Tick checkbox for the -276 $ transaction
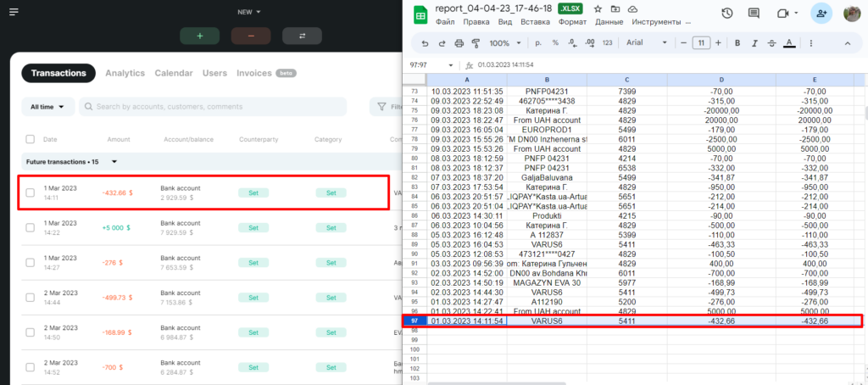 [x=30, y=263]
